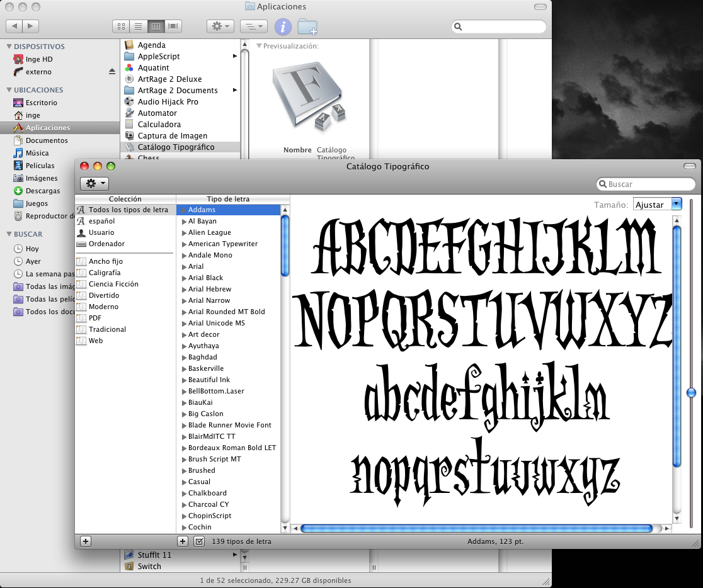703x588 pixels.
Task: Open the Tamaño size dropdown set to Ajustar
Action: pyautogui.click(x=657, y=203)
